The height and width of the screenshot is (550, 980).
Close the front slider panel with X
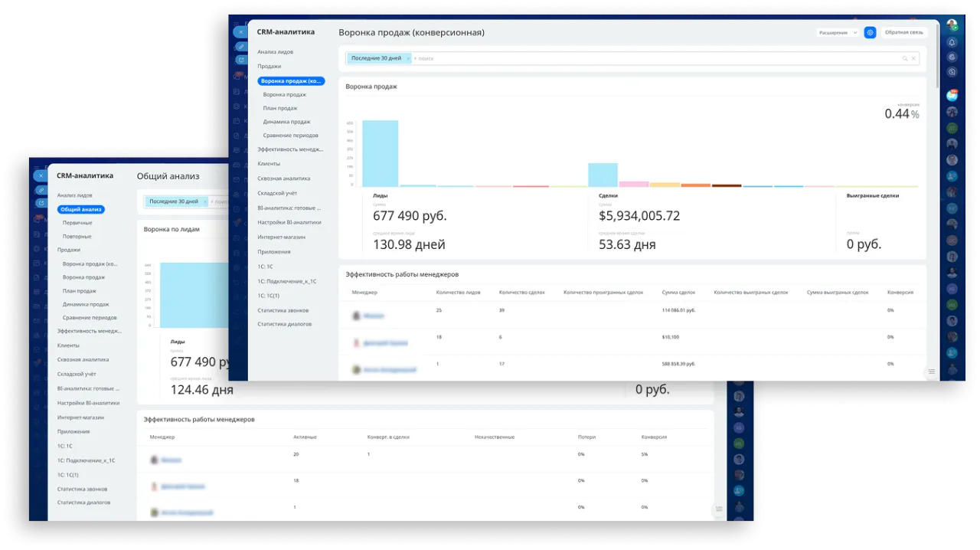240,32
